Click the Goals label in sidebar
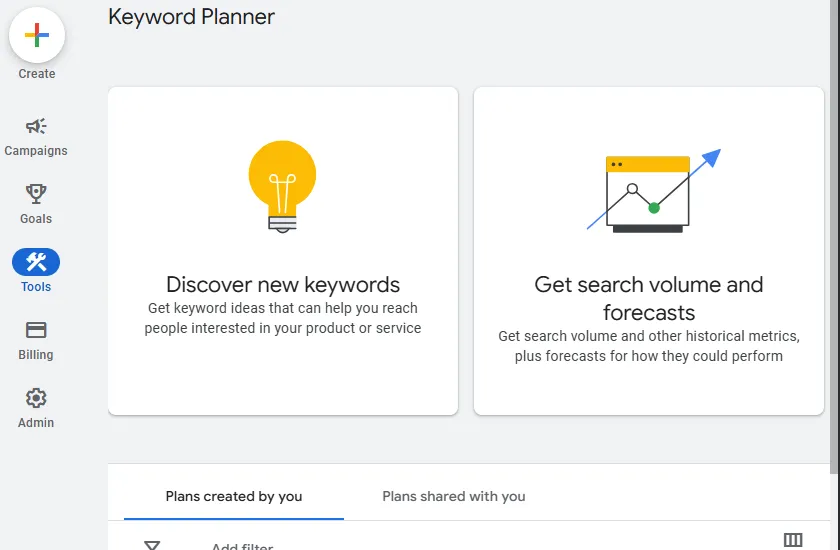The height and width of the screenshot is (550, 840). click(36, 219)
